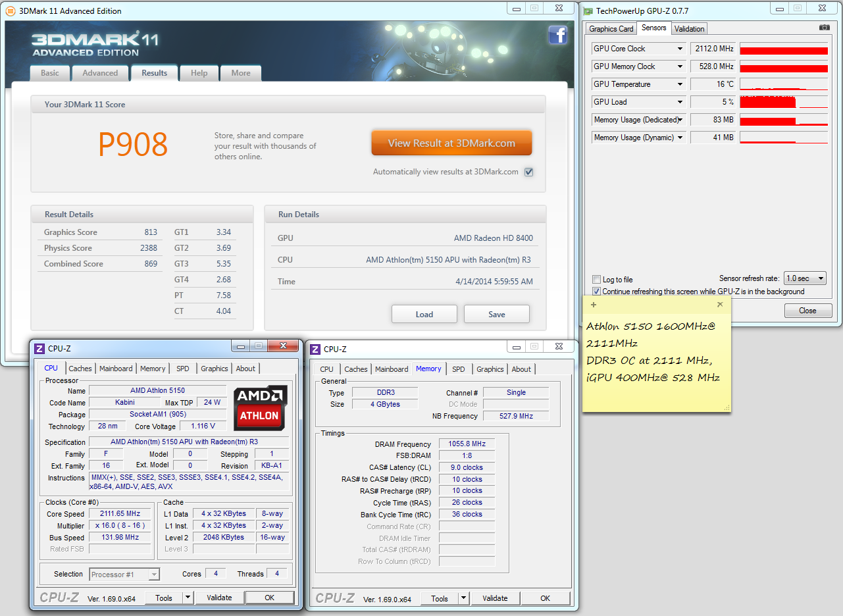
Task: Expand Tools arrow in CPU-Z CPU window
Action: (188, 598)
